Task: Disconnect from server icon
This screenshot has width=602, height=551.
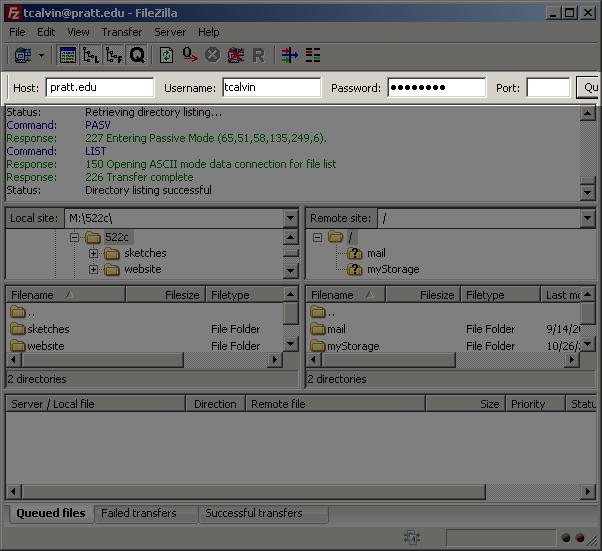Action: coord(236,55)
